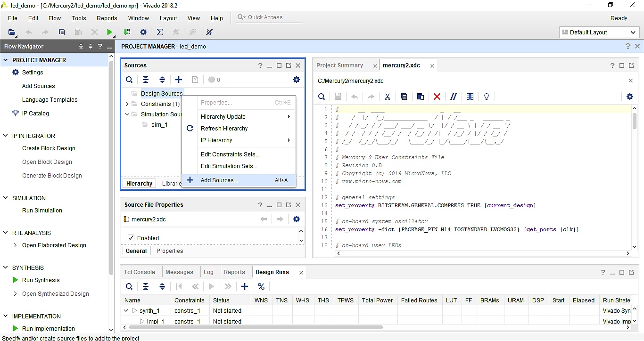This screenshot has width=644, height=341.
Task: Click the Search icon in mercury2.xdc editor
Action: pos(322,97)
